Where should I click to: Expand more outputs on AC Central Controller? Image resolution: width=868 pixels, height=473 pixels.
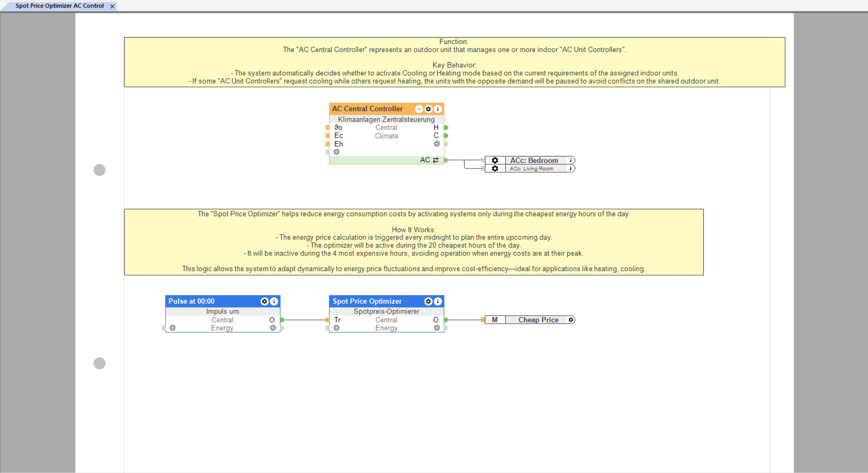click(x=436, y=144)
